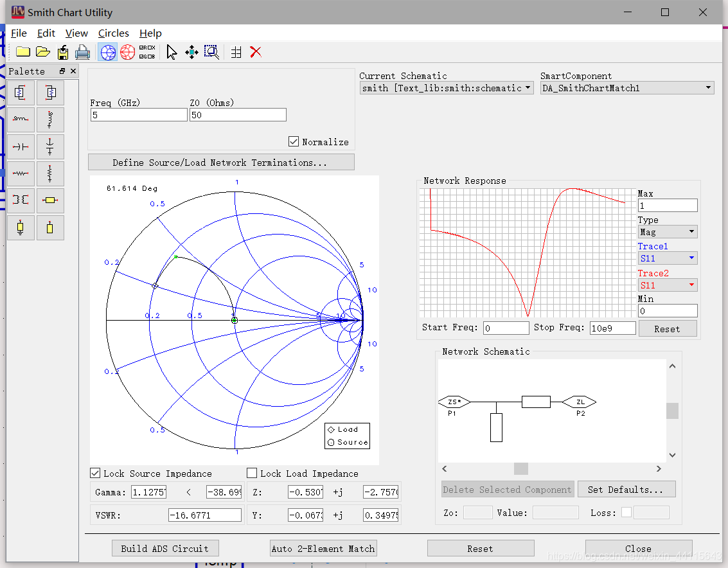Screen dimensions: 728x568
Task: Click the red X delete toolbar icon
Action: [x=255, y=52]
